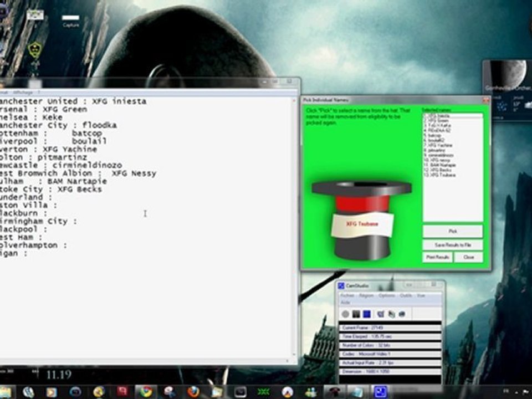Click the Close button in Pick Individual Names

pos(468,257)
